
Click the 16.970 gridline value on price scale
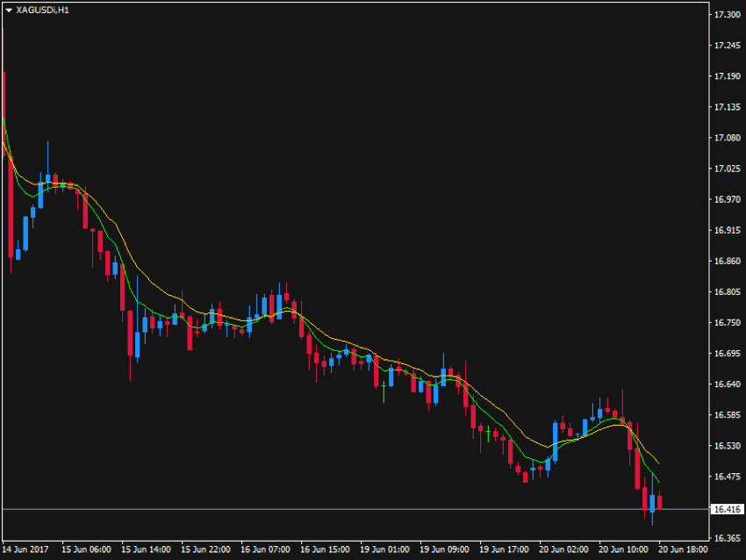pos(727,201)
